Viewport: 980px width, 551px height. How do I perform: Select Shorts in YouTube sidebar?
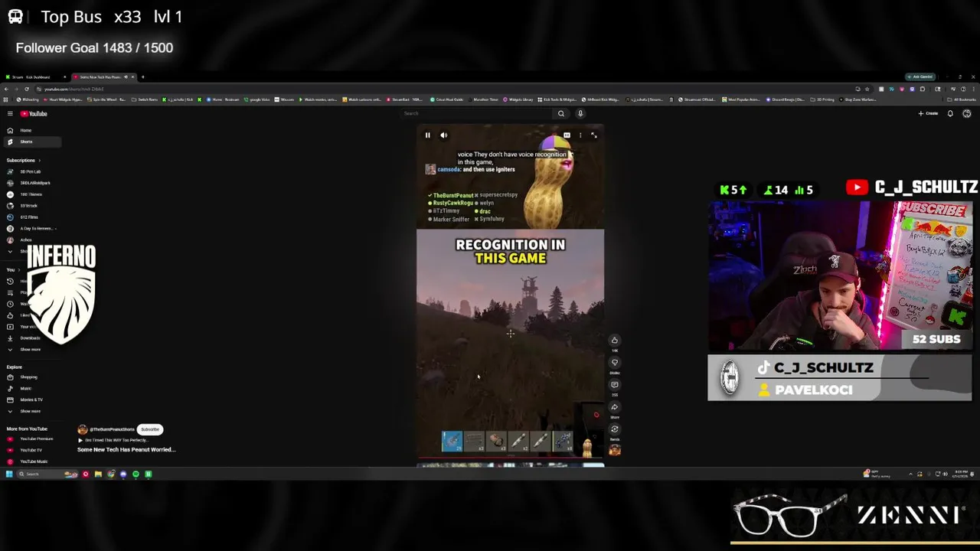point(31,142)
